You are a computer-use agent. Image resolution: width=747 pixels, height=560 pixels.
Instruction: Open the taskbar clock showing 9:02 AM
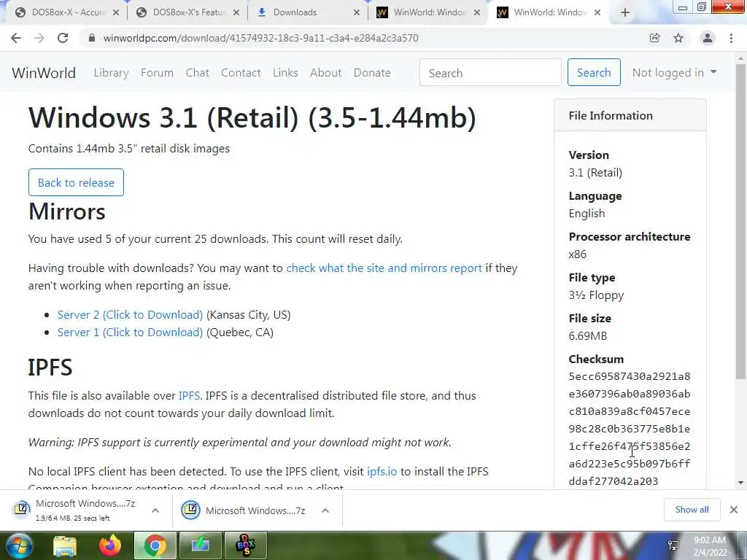tap(710, 546)
